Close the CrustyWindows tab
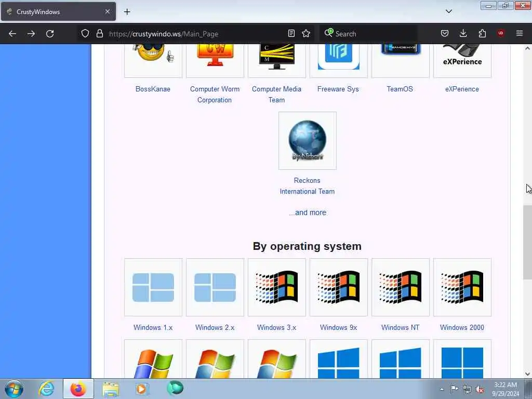Viewport: 532px width, 399px height. [x=107, y=11]
